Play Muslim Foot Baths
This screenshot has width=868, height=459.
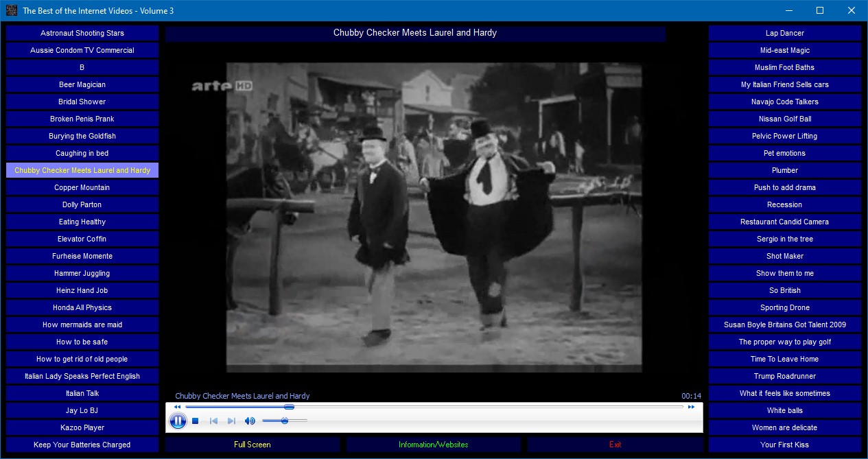(785, 67)
